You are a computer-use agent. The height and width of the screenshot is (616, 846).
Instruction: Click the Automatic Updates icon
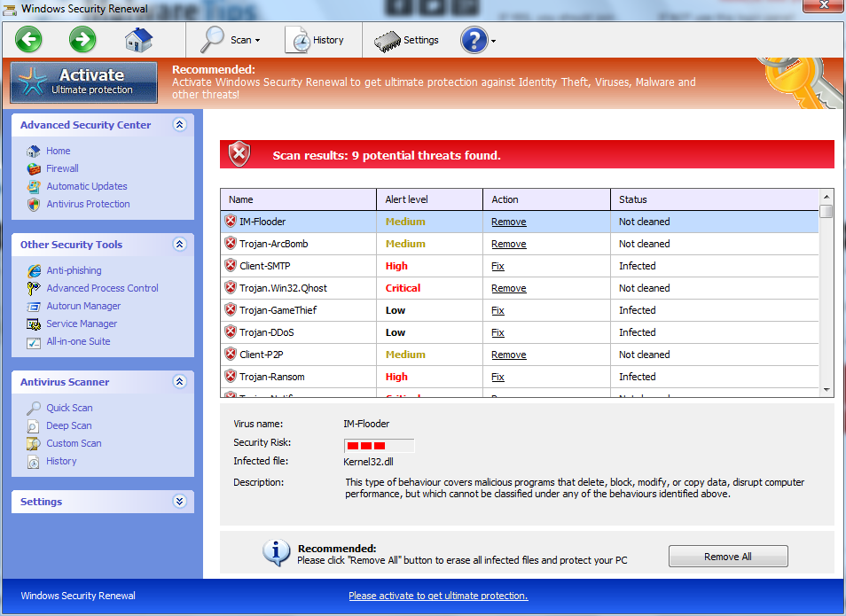pos(34,187)
